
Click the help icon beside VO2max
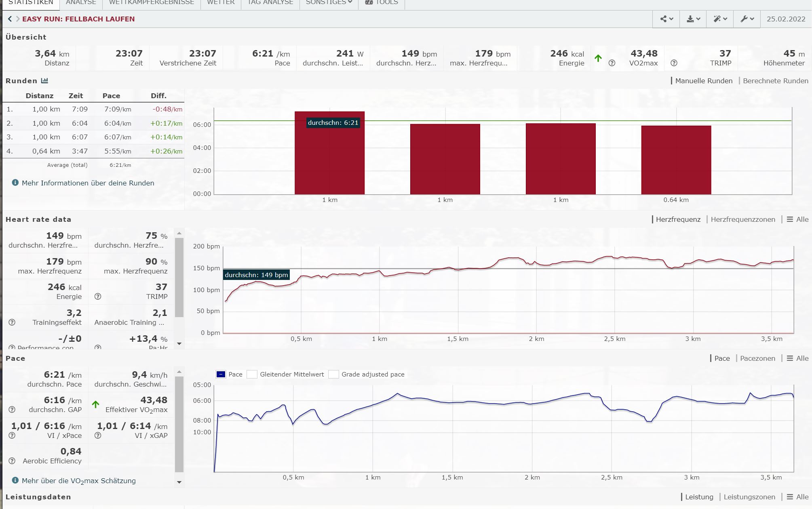click(x=612, y=63)
